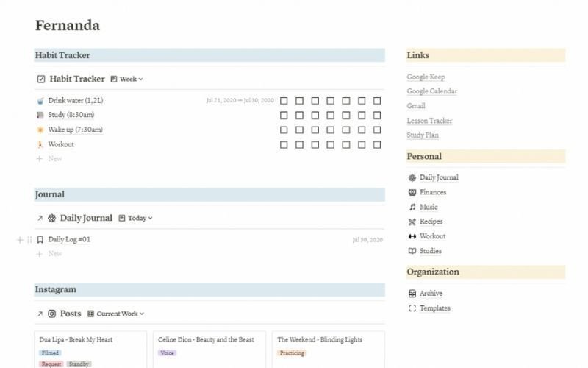The image size is (588, 368).
Task: Check last checkbox in Drink water row
Action: coord(377,101)
